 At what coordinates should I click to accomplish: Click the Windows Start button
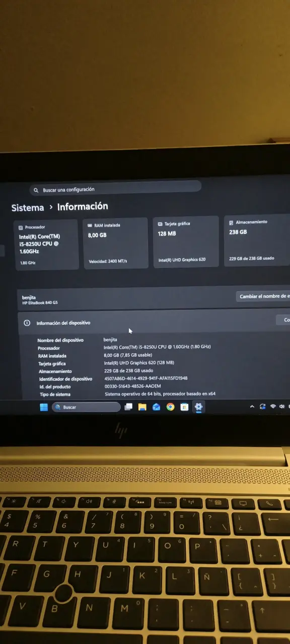44,407
